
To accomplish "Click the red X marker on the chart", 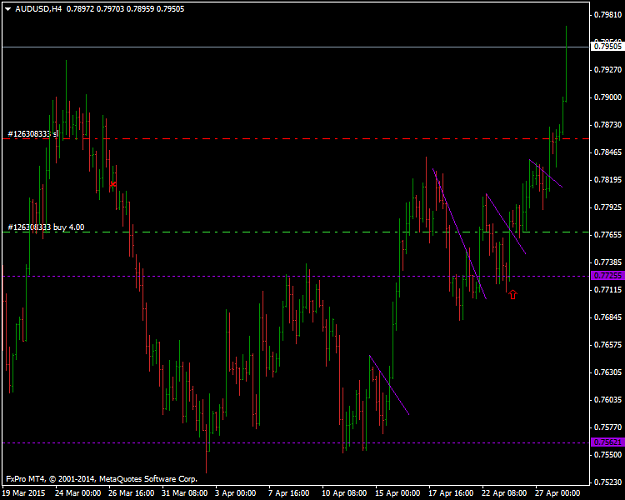I will point(113,184).
